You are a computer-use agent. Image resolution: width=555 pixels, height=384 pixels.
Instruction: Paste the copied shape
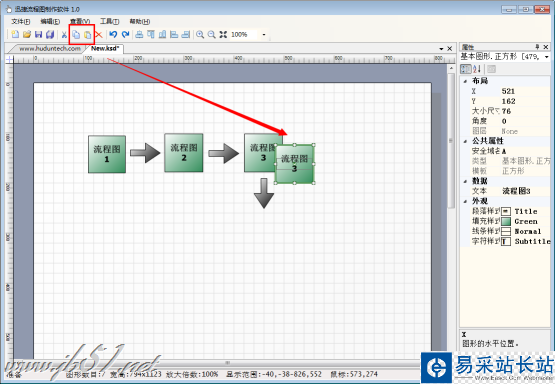pos(87,34)
